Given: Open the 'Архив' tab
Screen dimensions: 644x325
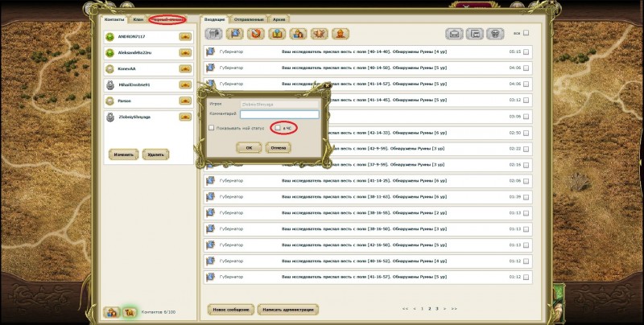Looking at the screenshot, I should click(x=279, y=19).
